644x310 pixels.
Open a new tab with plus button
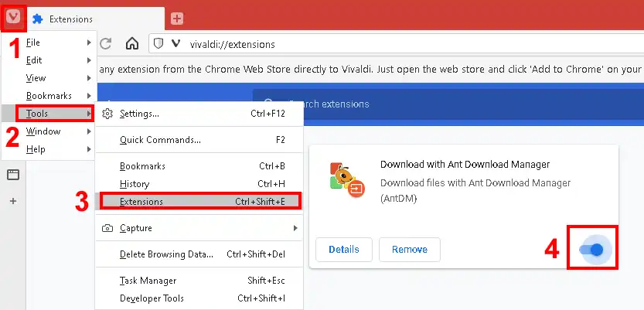coord(177,19)
